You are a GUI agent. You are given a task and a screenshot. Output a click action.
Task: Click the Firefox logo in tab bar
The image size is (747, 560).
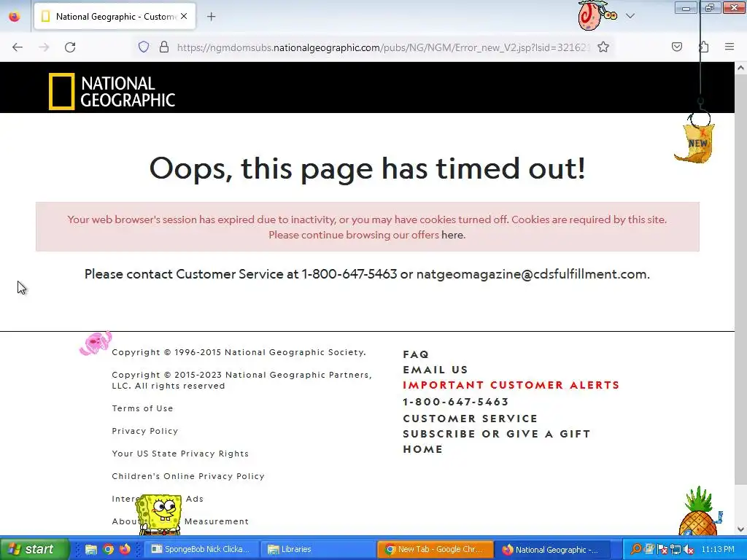(x=15, y=17)
